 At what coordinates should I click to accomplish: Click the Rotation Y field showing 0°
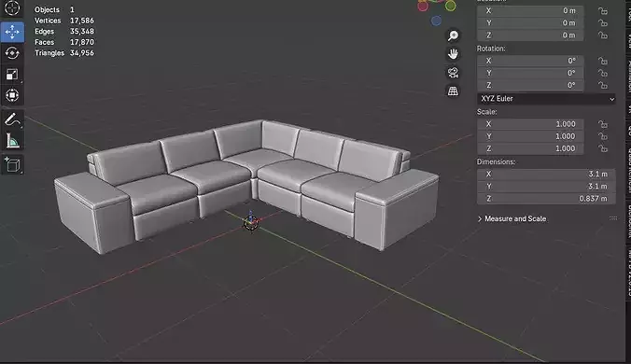point(530,73)
